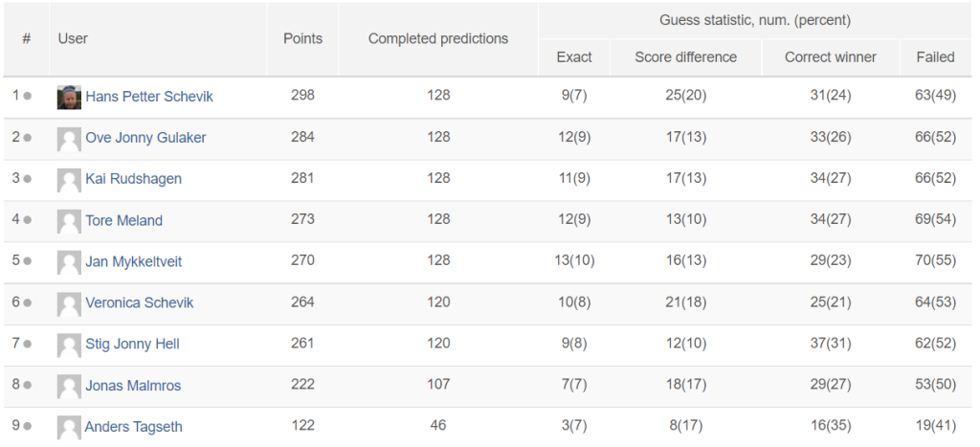Open Jan Mykkeltveit's profile link

pyautogui.click(x=134, y=262)
